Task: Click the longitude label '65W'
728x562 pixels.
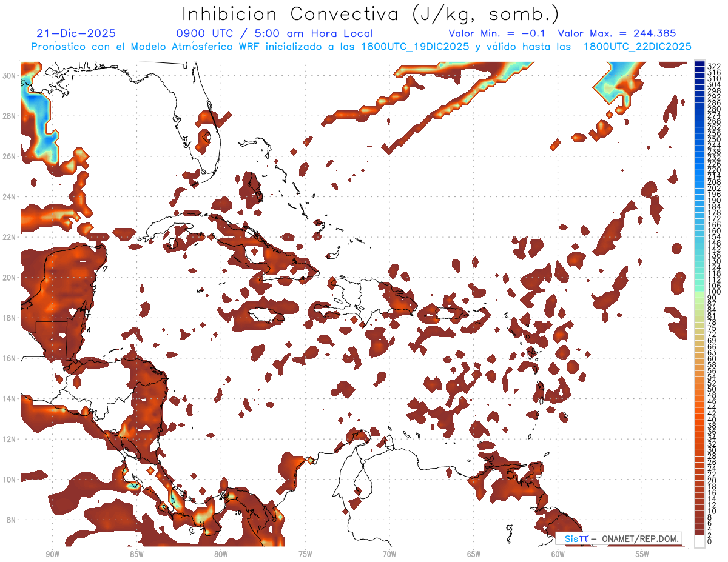Action: [x=474, y=554]
